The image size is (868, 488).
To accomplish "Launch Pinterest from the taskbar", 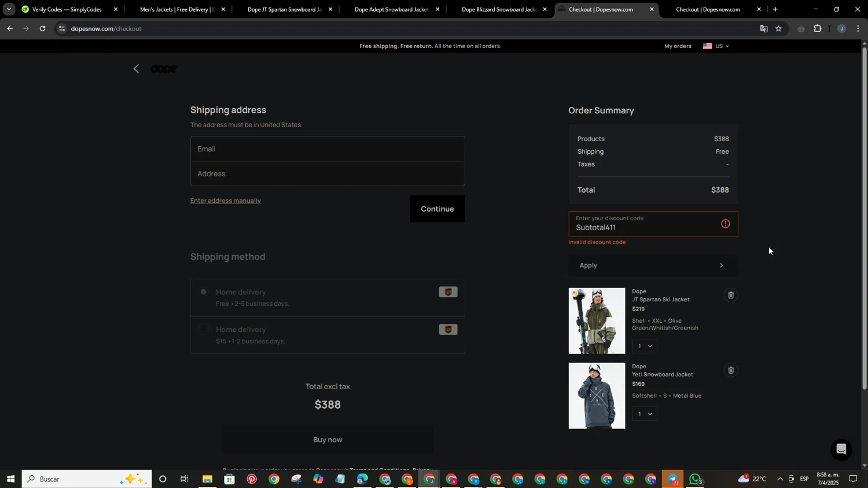I will coord(252,479).
